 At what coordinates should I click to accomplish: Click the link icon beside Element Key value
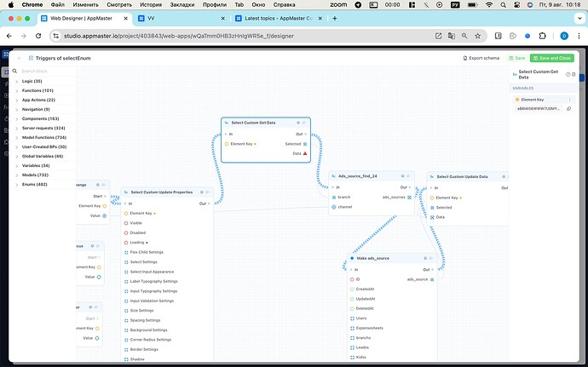point(569,109)
